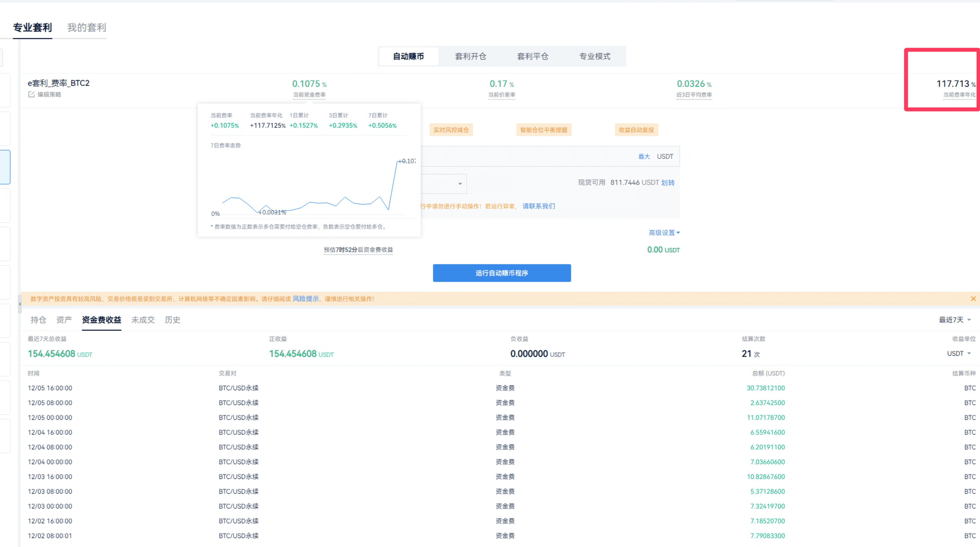Viewport: 980px width, 547px height.
Task: Open the USDT 收益单位 dropdown
Action: 959,354
